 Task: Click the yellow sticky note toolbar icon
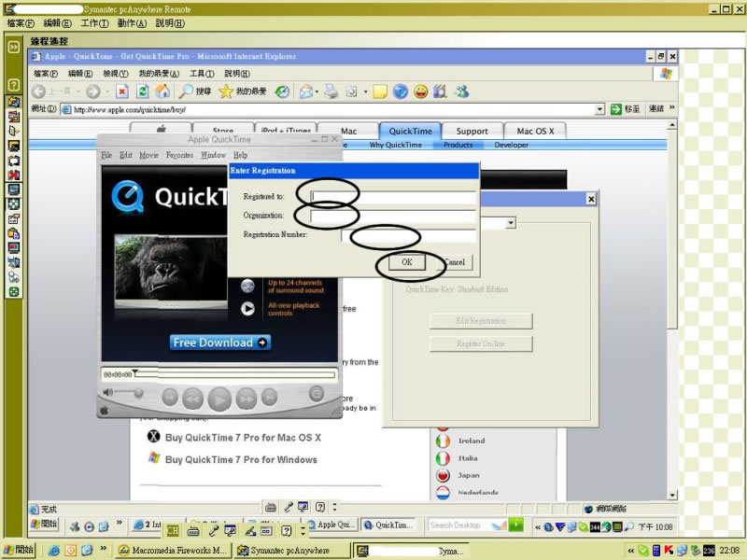pos(380,91)
